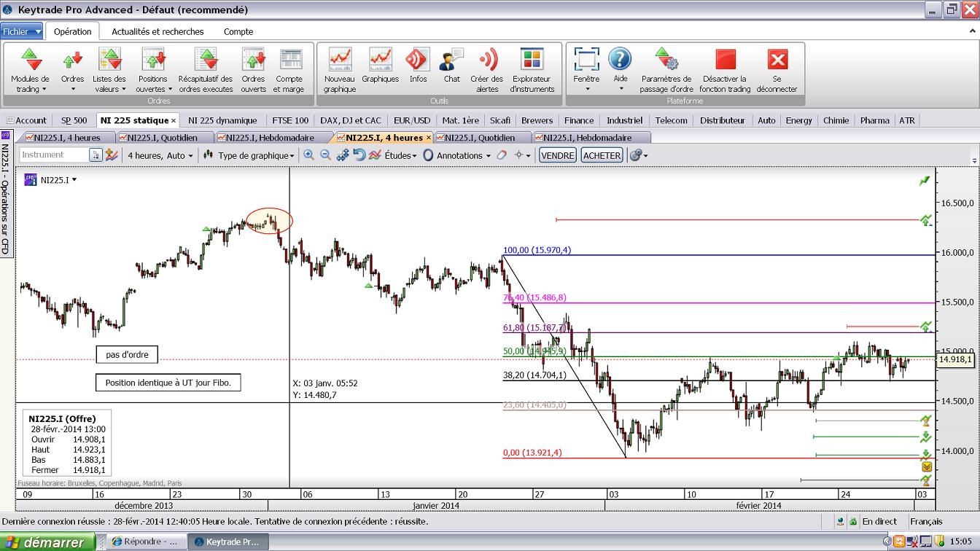The width and height of the screenshot is (980, 551).
Task: Click the crossed arrows icon after zoom out
Action: tap(343, 155)
